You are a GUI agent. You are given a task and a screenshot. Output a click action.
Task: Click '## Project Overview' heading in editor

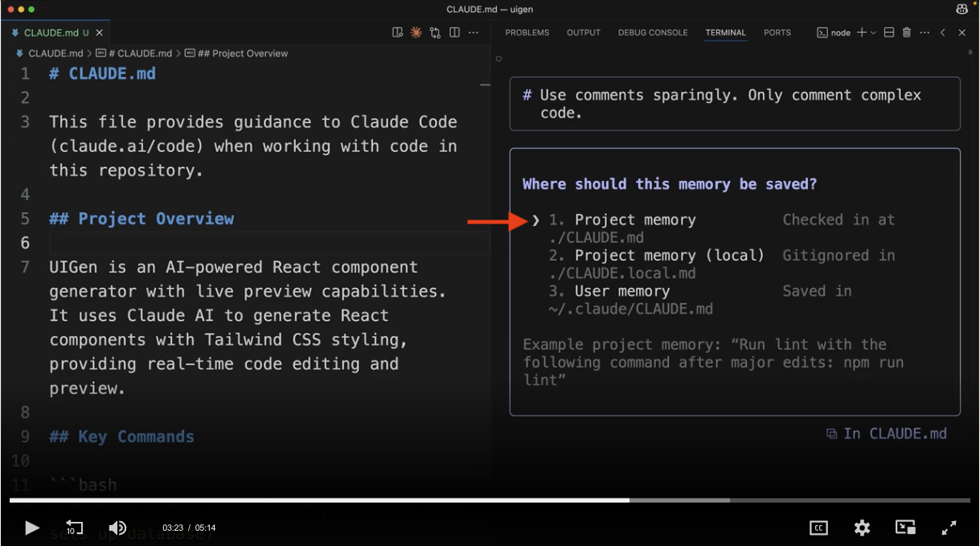[x=141, y=219]
